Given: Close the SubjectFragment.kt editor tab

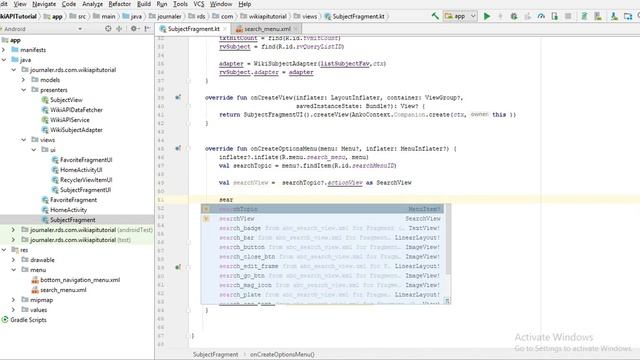Looking at the screenshot, I should (225, 29).
